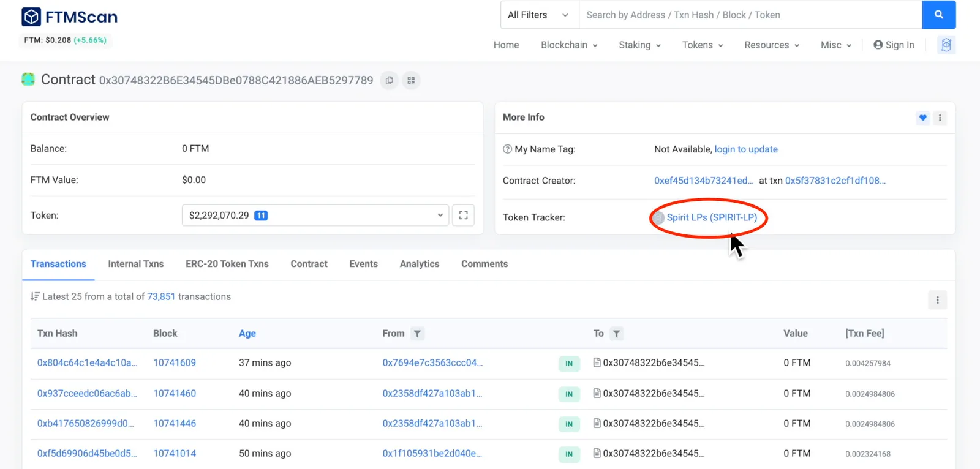
Task: Select the Transactions tab
Action: click(58, 264)
